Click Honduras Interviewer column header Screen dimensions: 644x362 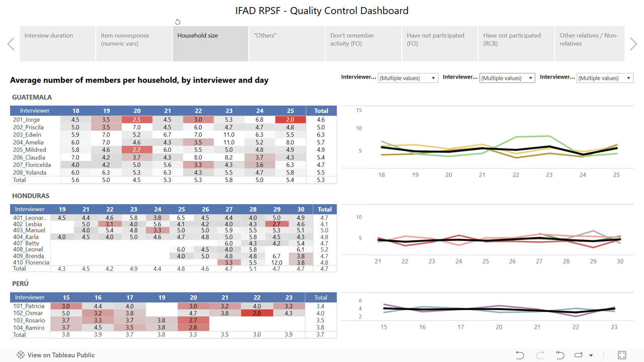pyautogui.click(x=30, y=209)
